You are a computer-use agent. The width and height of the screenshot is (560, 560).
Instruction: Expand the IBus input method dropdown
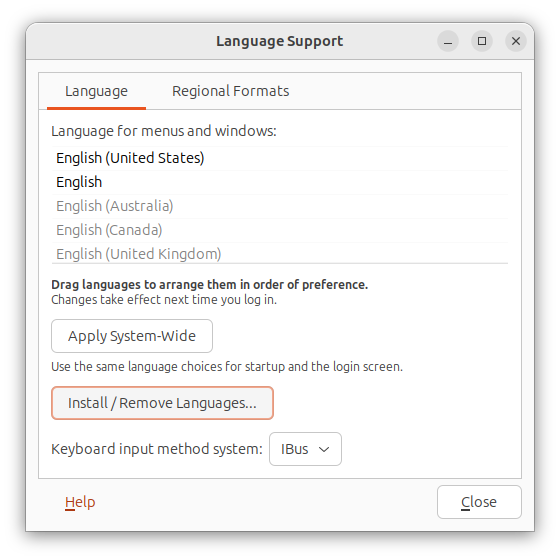pyautogui.click(x=305, y=449)
